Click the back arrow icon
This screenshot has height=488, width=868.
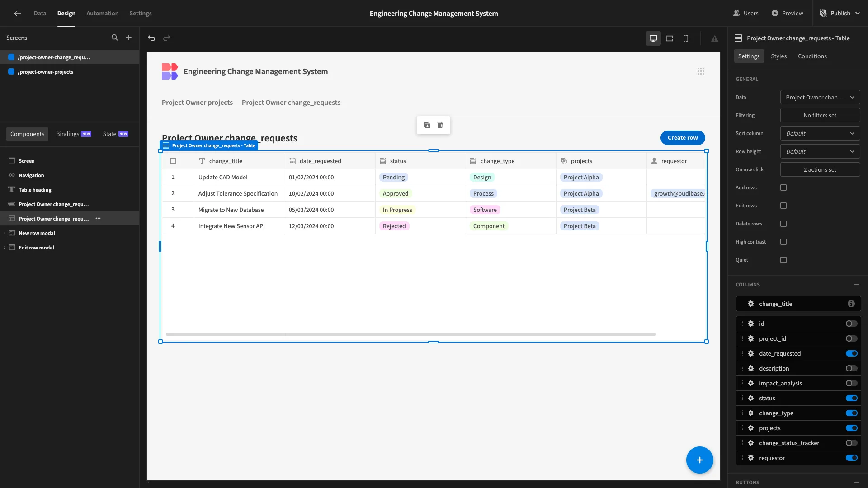pyautogui.click(x=17, y=14)
